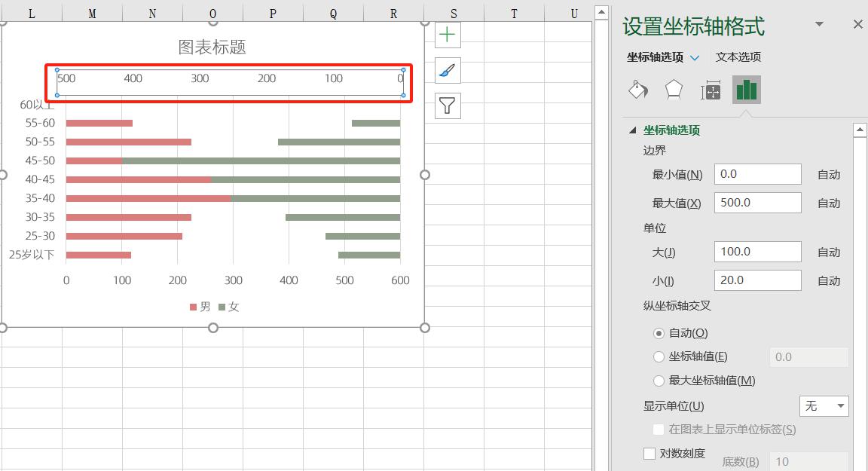Click the 男 legend entry
The width and height of the screenshot is (868, 471).
(x=200, y=307)
